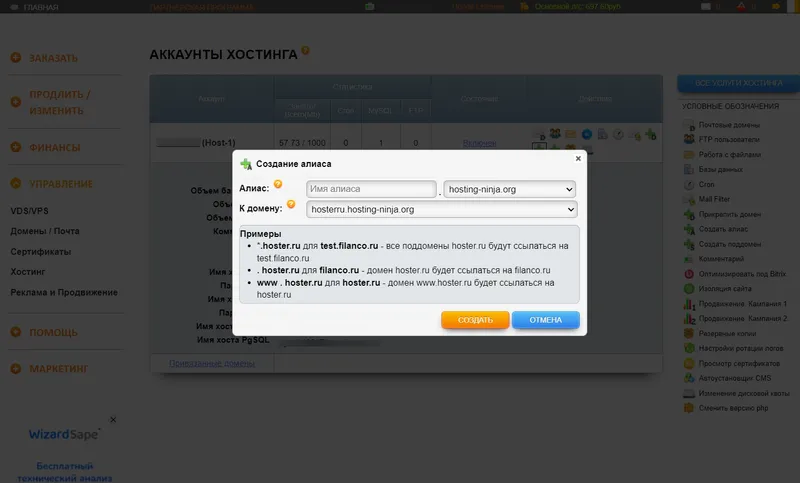The height and width of the screenshot is (483, 800).
Task: Open Сертификаты in the sidebar
Action: coord(41,251)
